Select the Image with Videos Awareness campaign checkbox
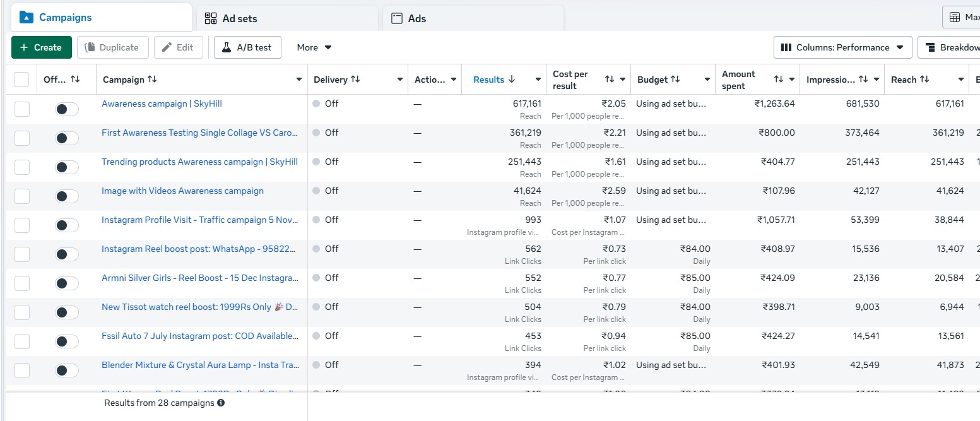 22,196
